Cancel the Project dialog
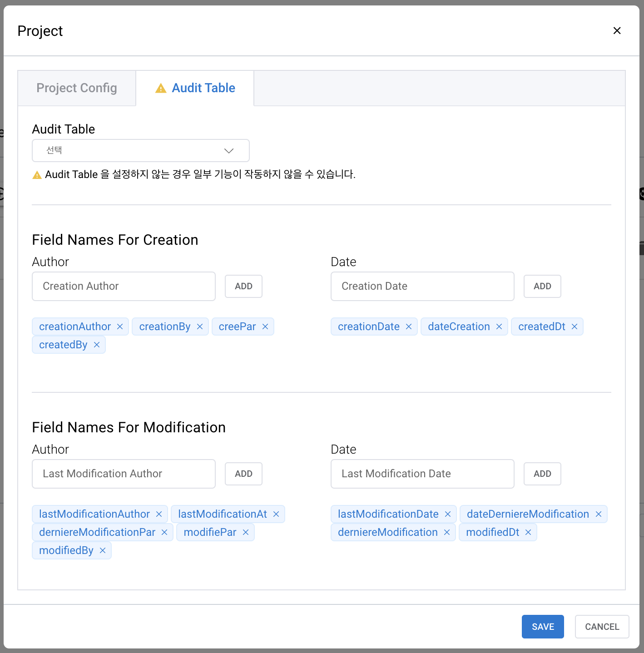Viewport: 644px width, 653px height. pyautogui.click(x=602, y=627)
